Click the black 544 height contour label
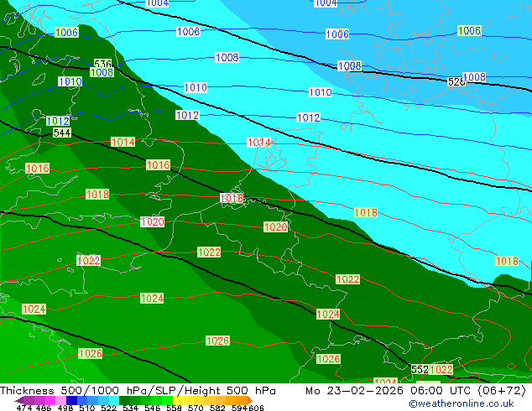Screen dimensions: 532x411 [62, 133]
